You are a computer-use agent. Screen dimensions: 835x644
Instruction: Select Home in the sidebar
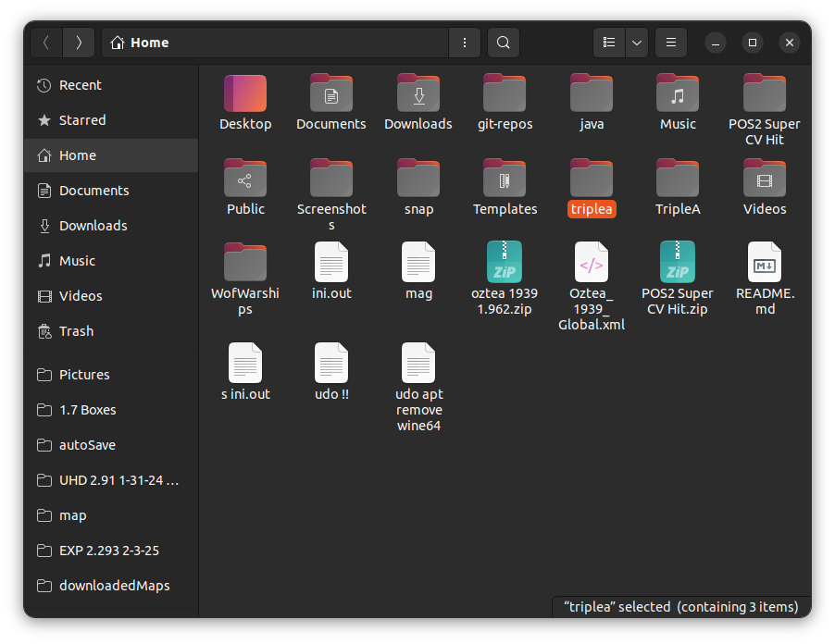click(111, 155)
